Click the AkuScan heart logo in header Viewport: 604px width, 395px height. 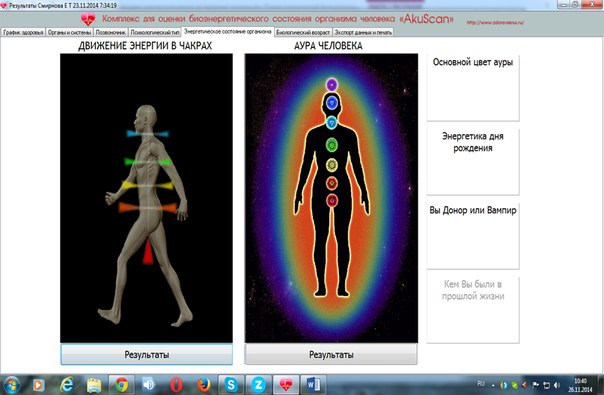click(88, 19)
